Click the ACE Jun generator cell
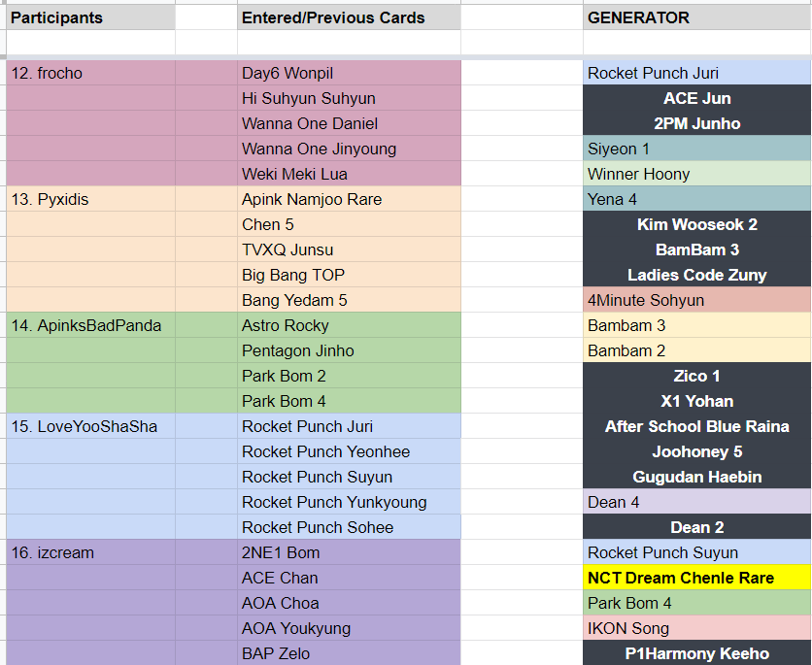 697,98
